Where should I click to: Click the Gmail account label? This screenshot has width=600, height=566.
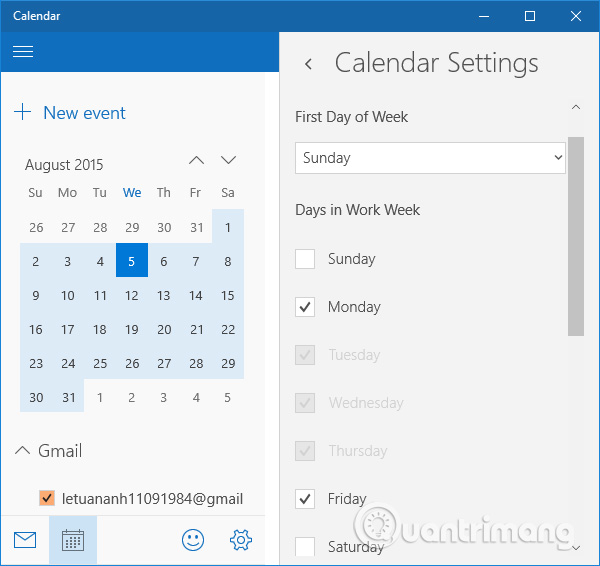coord(60,450)
